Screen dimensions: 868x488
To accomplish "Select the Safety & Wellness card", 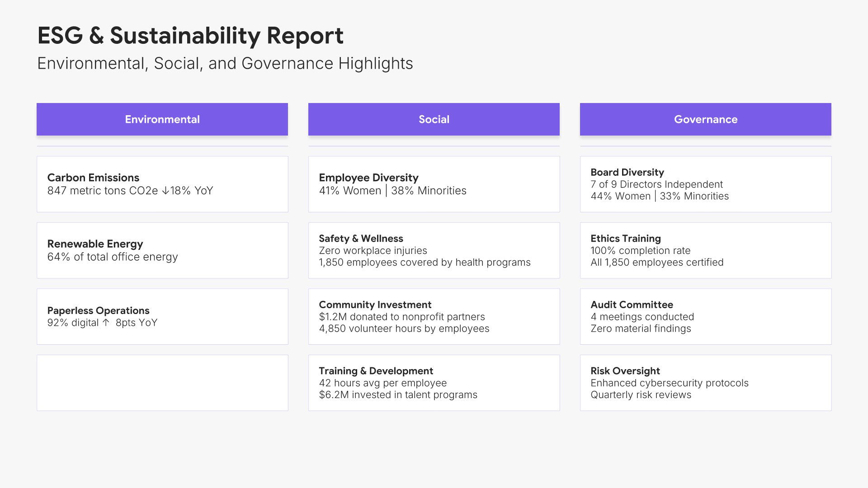I will pos(434,250).
